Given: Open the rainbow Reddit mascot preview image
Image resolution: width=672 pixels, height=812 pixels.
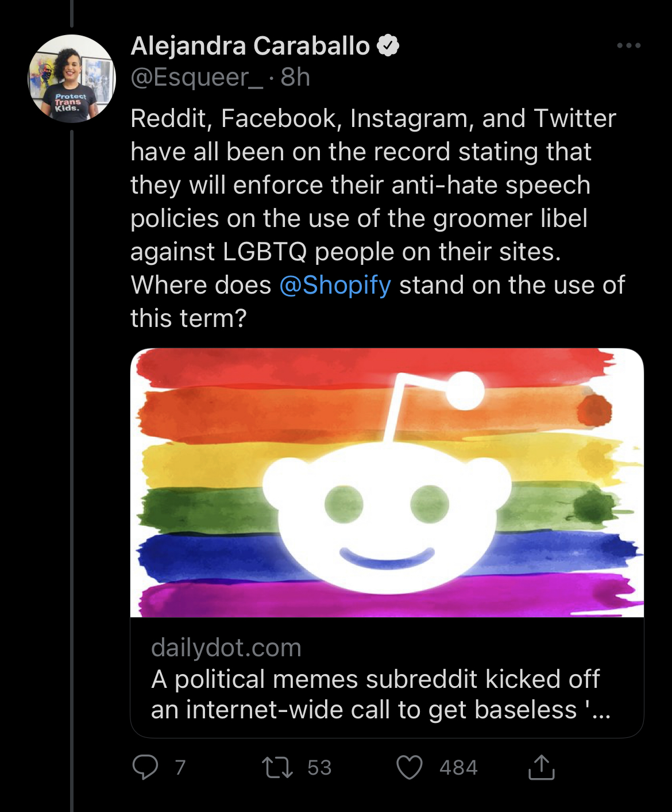Looking at the screenshot, I should click(x=387, y=483).
